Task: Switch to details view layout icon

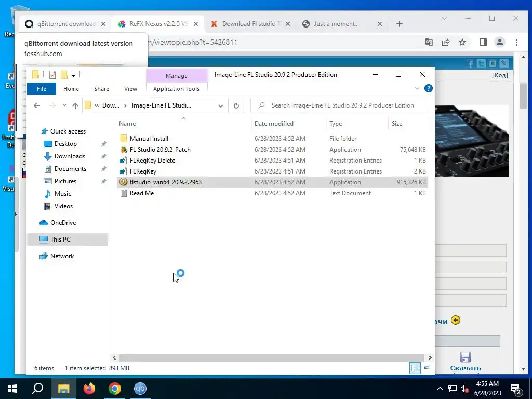Action: 415,368
